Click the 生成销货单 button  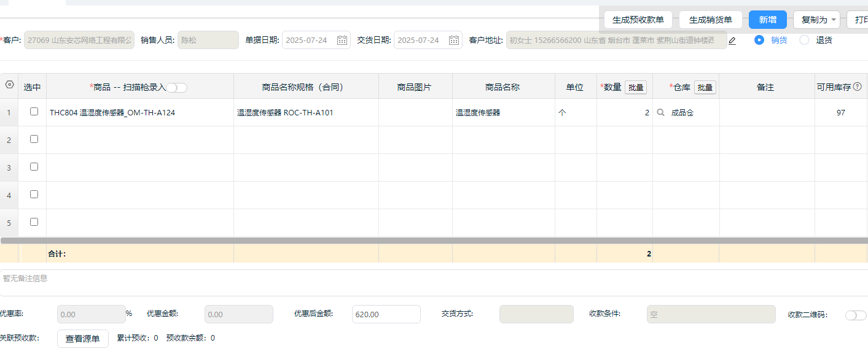(711, 20)
